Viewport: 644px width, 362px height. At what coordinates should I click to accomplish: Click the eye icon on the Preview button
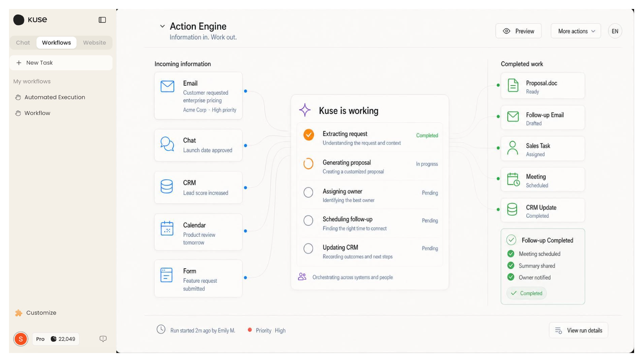507,31
